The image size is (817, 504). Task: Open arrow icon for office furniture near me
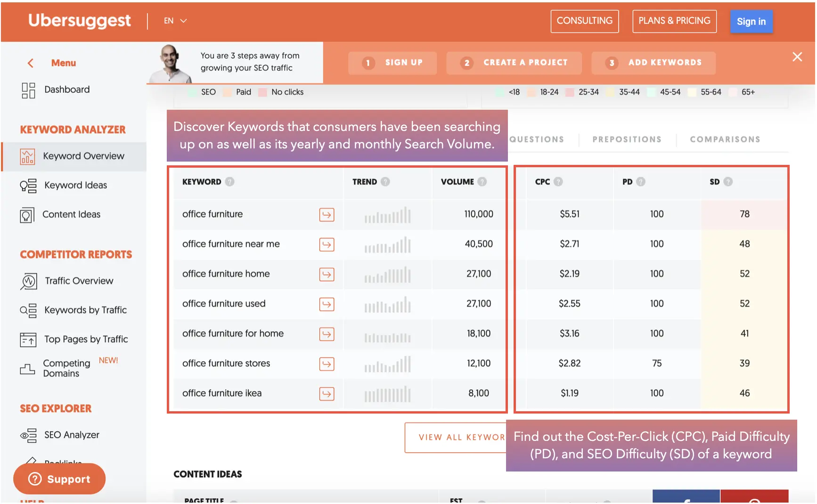327,244
